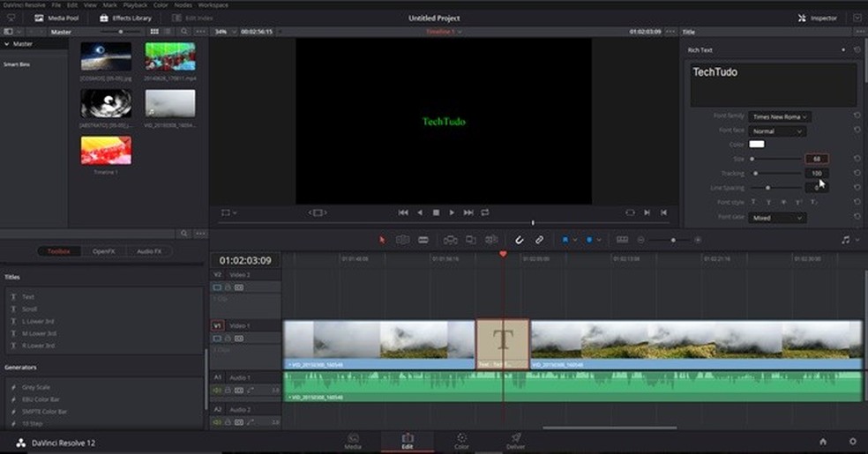The image size is (868, 454).
Task: Jump to last frame in viewer
Action: (468, 212)
